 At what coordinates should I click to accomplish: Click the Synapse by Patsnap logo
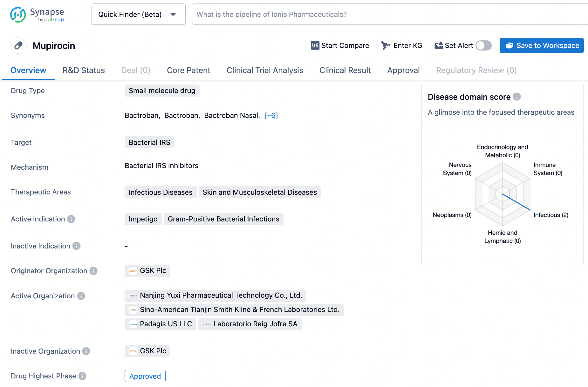click(37, 15)
